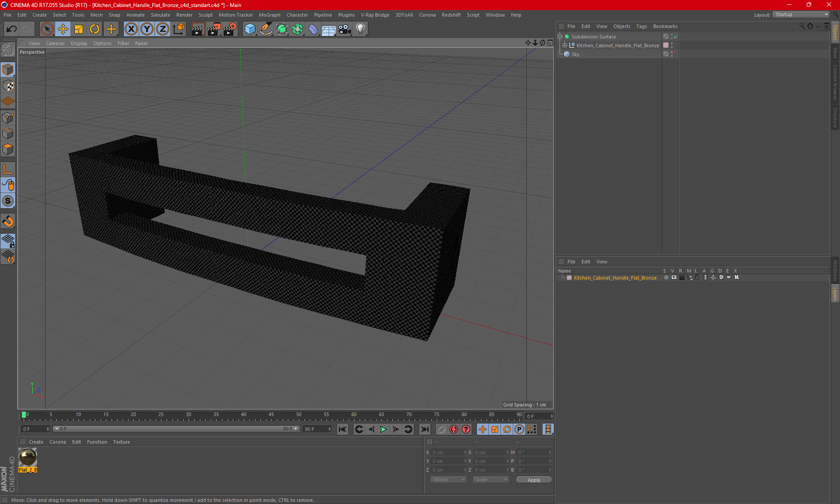Viewport: 840px width, 504px height.
Task: Open the MoGraph menu
Action: (269, 15)
